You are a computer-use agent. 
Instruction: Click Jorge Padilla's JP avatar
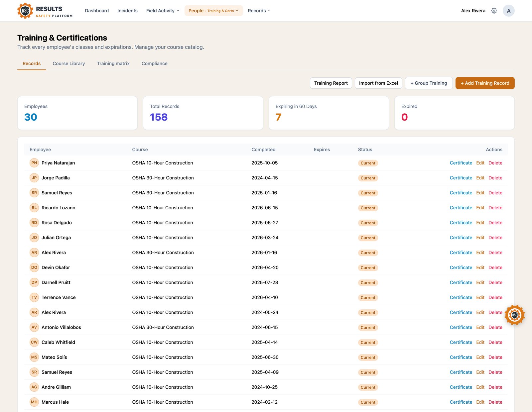point(34,178)
